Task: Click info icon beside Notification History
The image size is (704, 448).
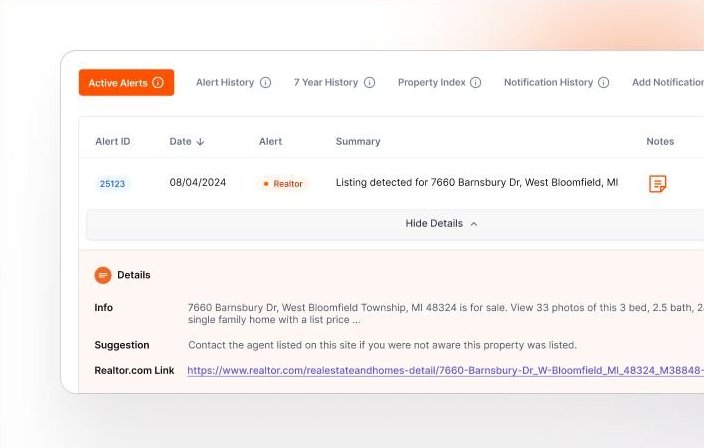Action: (x=603, y=83)
